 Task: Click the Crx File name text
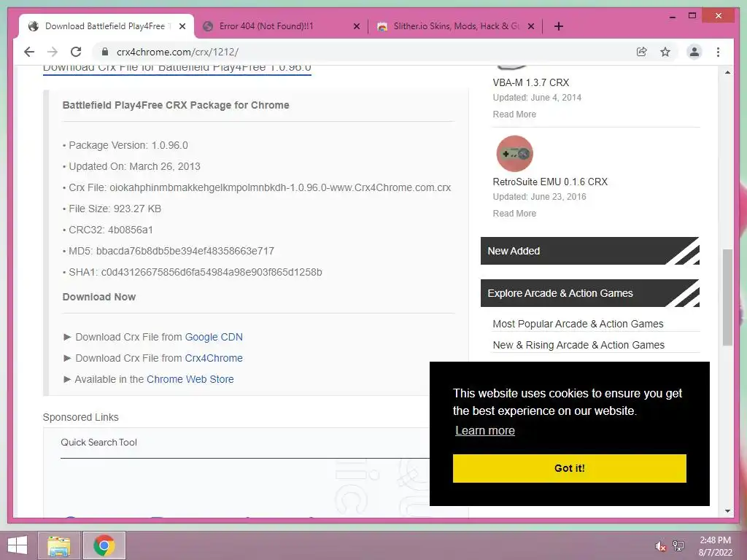coord(260,187)
